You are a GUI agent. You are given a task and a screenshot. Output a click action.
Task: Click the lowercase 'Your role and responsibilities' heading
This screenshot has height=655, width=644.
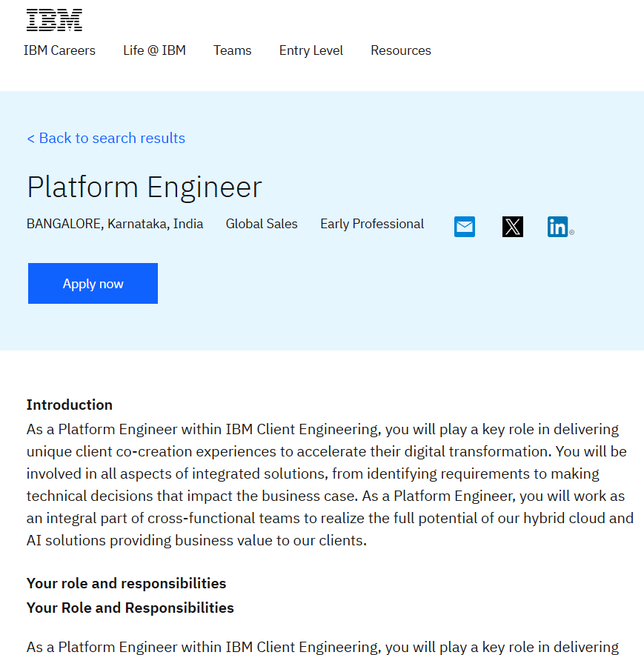pos(126,583)
